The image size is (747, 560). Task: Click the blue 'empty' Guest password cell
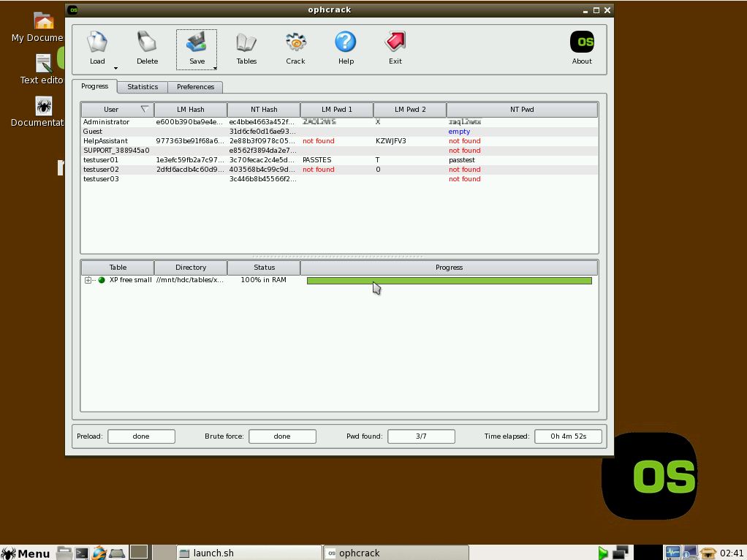click(459, 132)
